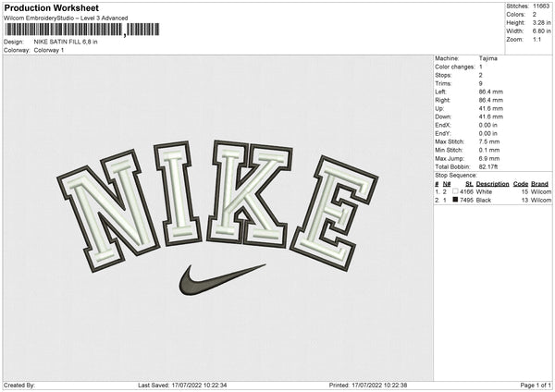Click the stitch count 7495 in Black row

tap(466, 201)
